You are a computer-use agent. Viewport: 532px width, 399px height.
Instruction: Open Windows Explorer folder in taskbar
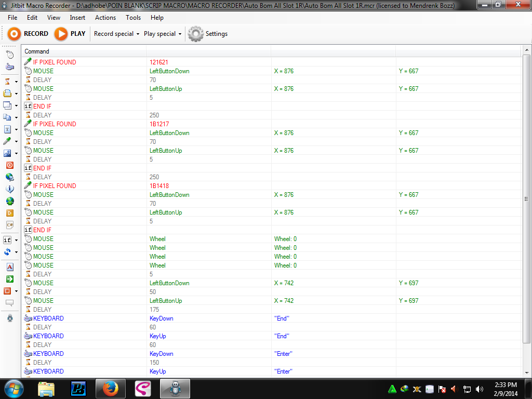click(x=46, y=389)
